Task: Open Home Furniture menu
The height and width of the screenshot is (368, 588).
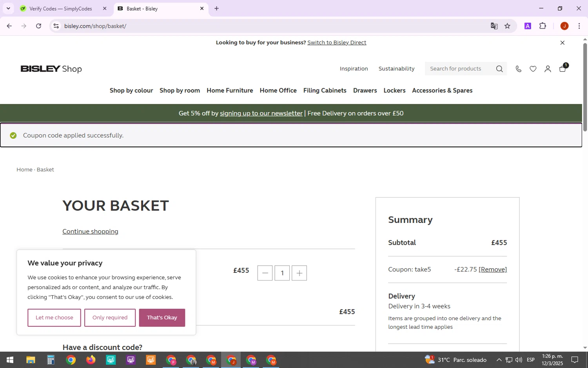Action: click(x=230, y=90)
